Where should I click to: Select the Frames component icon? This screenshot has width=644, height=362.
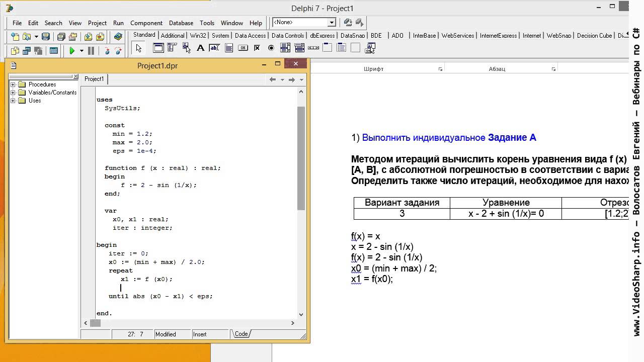pyautogui.click(x=158, y=48)
